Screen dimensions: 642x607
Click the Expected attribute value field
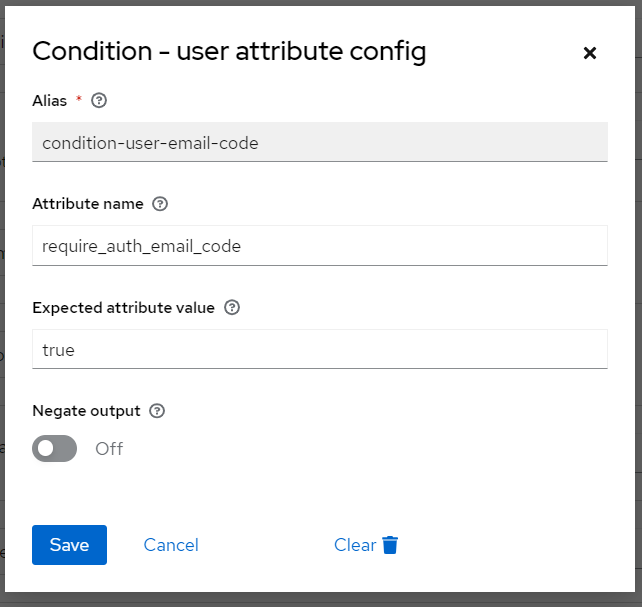tap(319, 350)
